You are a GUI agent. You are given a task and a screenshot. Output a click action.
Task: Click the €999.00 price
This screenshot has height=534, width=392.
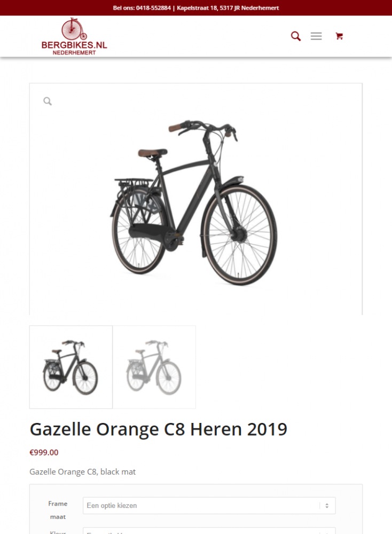pos(44,453)
